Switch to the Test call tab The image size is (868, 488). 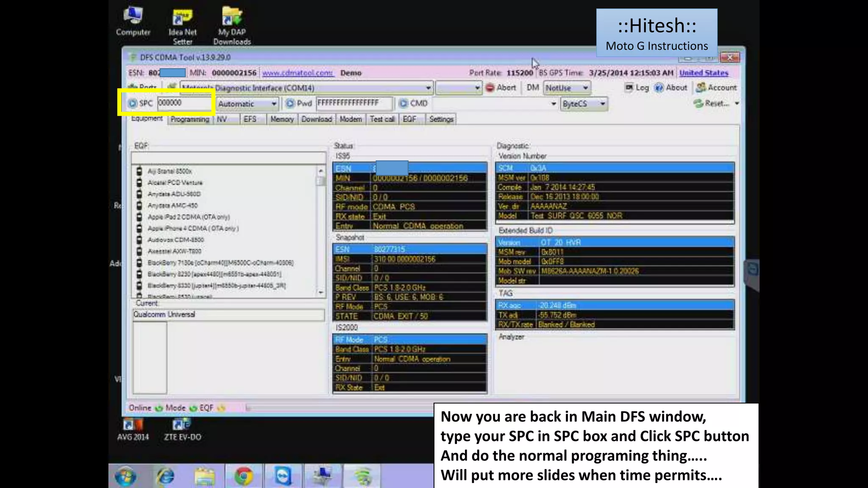tap(382, 119)
